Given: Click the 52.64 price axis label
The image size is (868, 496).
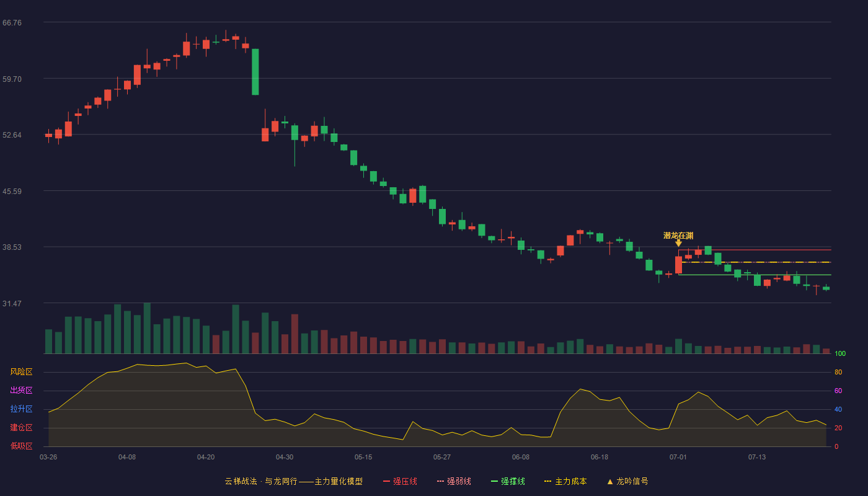Looking at the screenshot, I should (x=12, y=135).
